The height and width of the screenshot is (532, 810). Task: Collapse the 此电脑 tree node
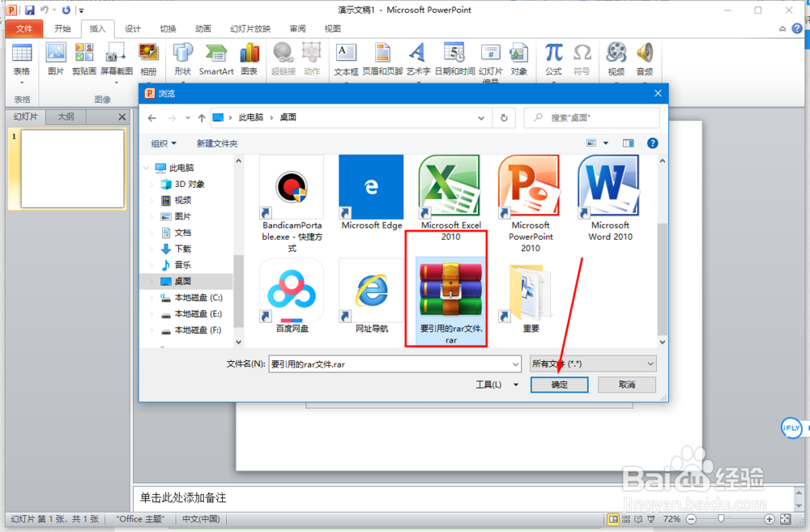(x=146, y=168)
